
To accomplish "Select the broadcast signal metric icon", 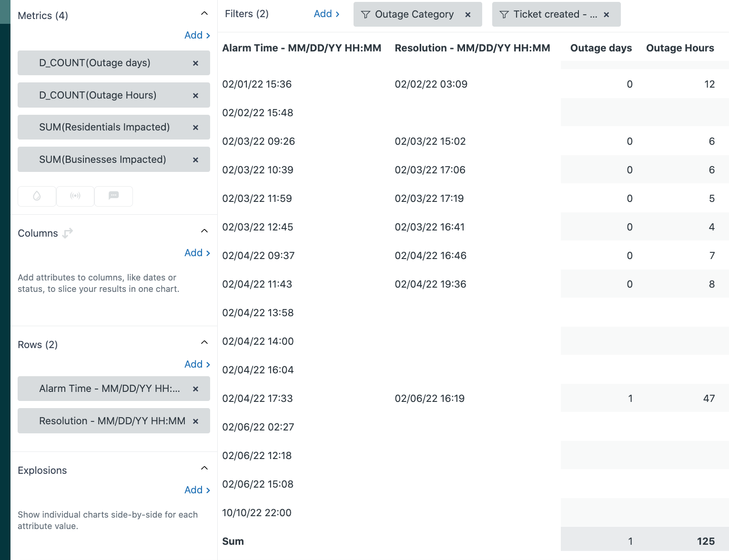I will coord(75,196).
